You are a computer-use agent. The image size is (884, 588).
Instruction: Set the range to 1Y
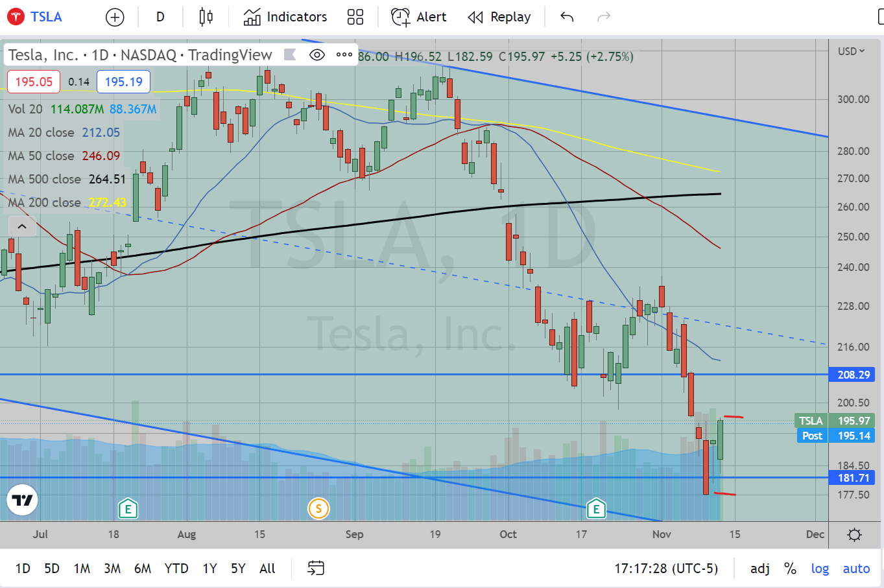coord(209,569)
